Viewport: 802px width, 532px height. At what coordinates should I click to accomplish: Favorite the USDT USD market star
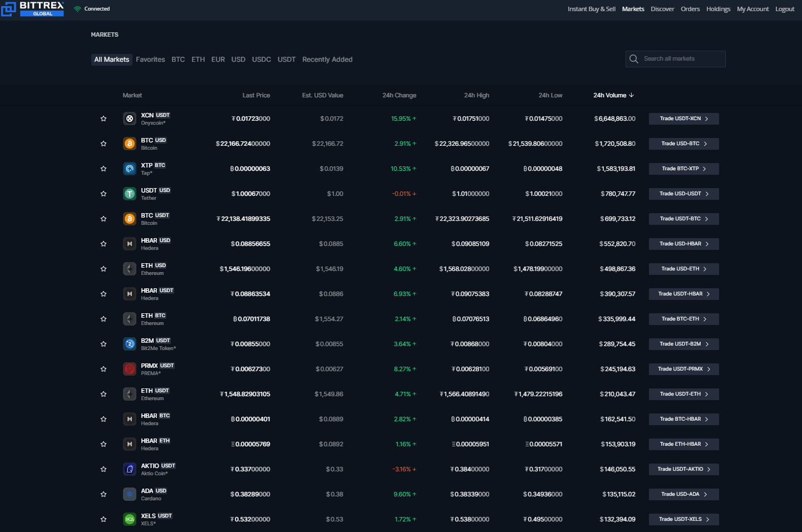pyautogui.click(x=104, y=194)
